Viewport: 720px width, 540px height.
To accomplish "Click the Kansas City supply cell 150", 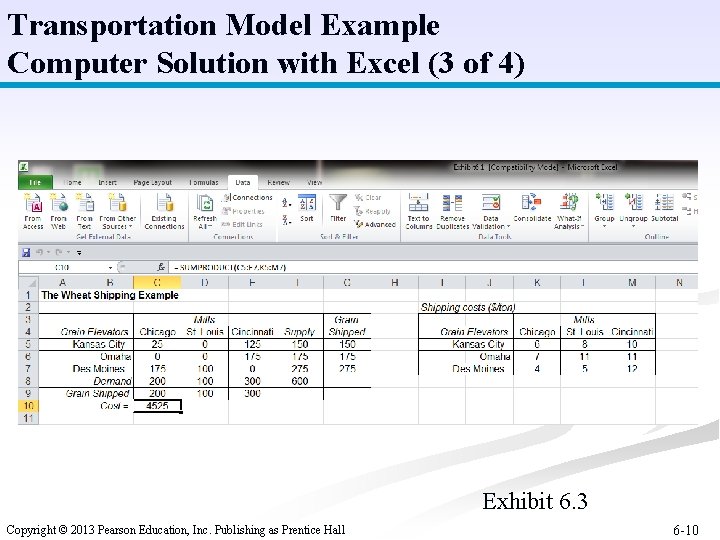I will 299,344.
